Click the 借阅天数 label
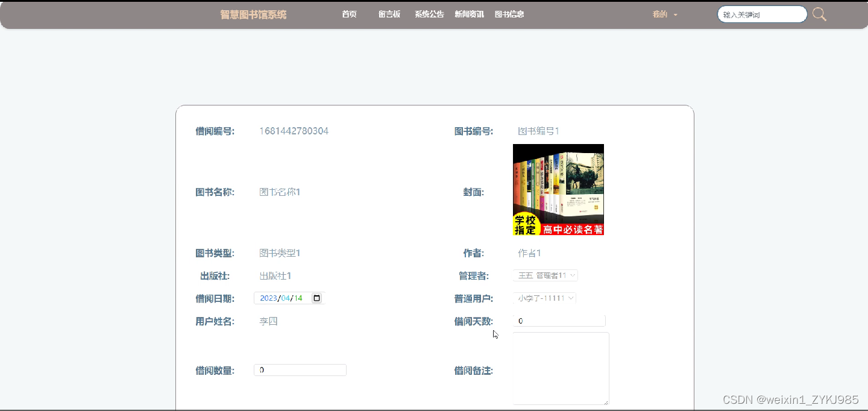The height and width of the screenshot is (411, 868). pos(474,322)
